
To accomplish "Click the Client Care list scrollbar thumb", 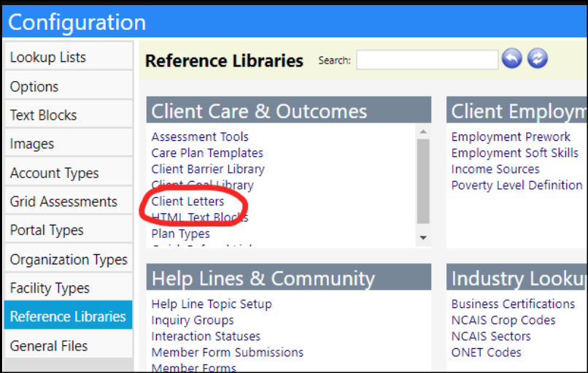I will (423, 181).
